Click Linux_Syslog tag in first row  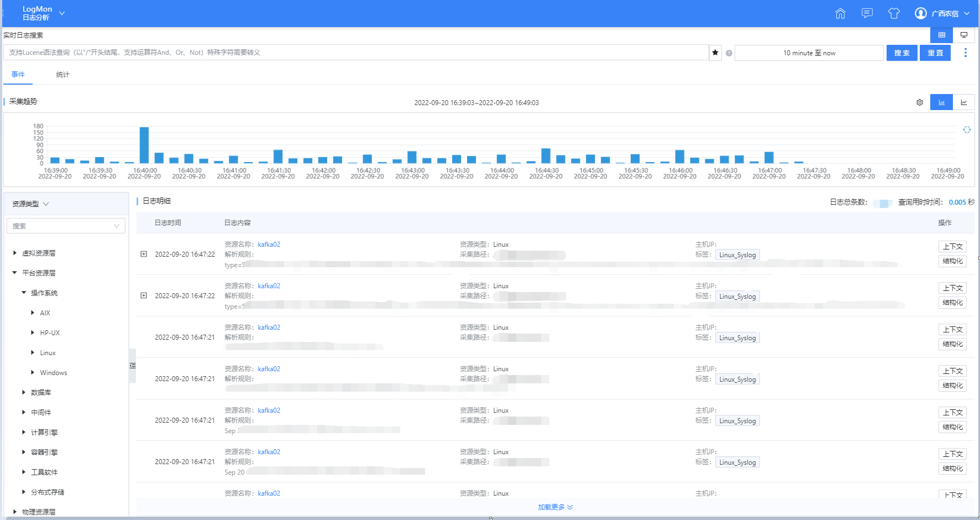(x=737, y=255)
